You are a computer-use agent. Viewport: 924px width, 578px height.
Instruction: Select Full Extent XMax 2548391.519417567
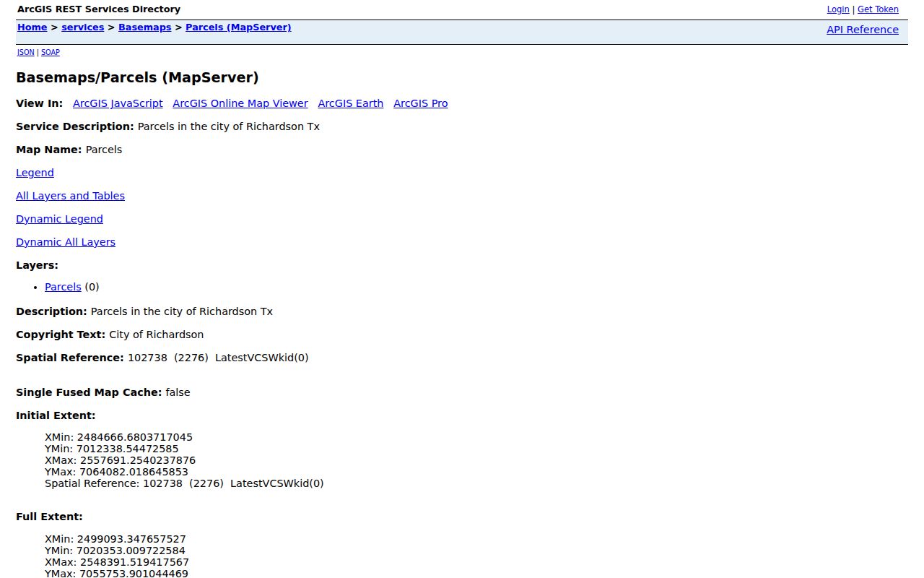pyautogui.click(x=117, y=562)
